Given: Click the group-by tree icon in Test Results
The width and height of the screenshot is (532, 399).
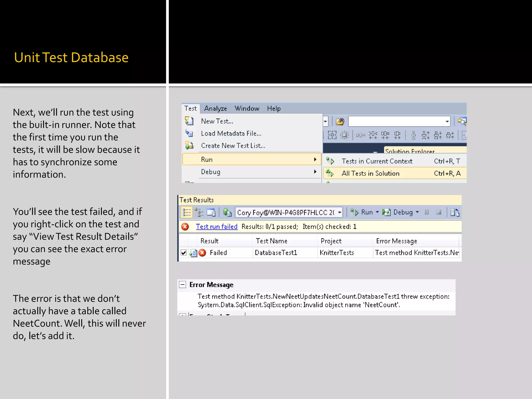Looking at the screenshot, I should click(199, 212).
